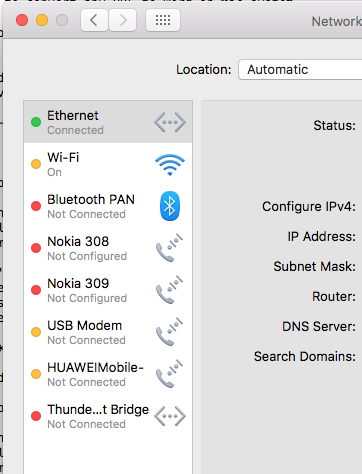The height and width of the screenshot is (474, 362).
Task: Go forward with the toolbar forward arrow
Action: point(122,20)
